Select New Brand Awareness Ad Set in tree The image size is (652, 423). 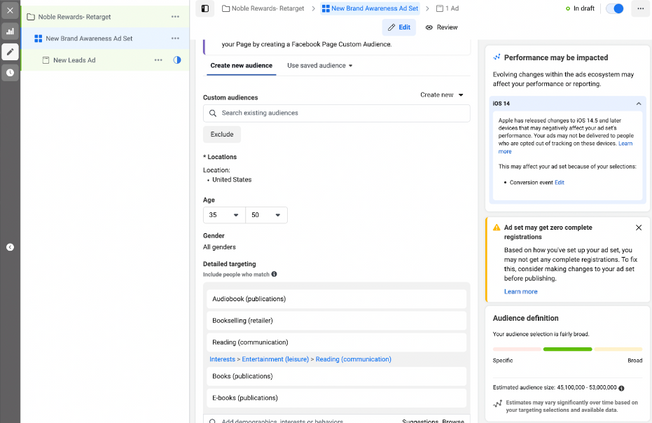tap(105, 38)
